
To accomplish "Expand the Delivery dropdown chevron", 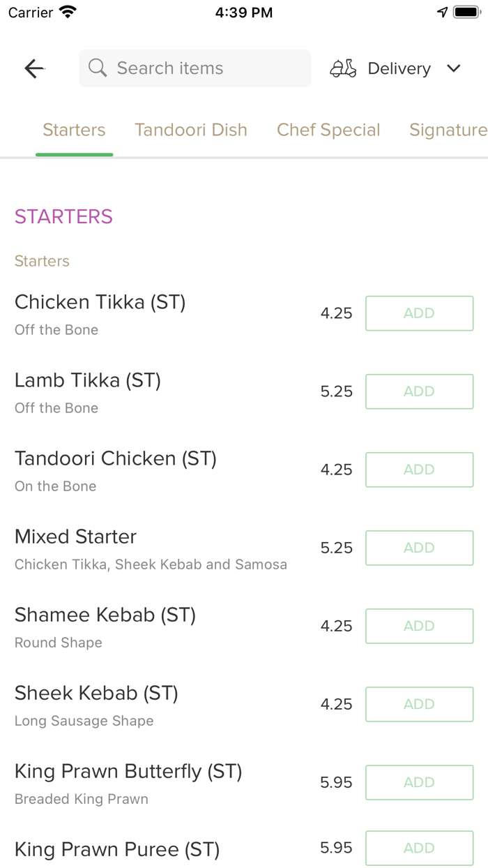I will (454, 68).
